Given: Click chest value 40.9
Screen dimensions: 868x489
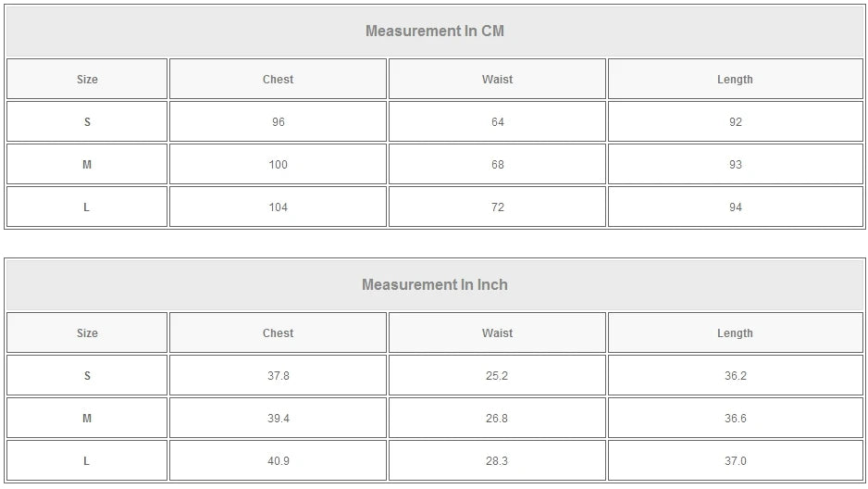Looking at the screenshot, I should click(x=278, y=461).
